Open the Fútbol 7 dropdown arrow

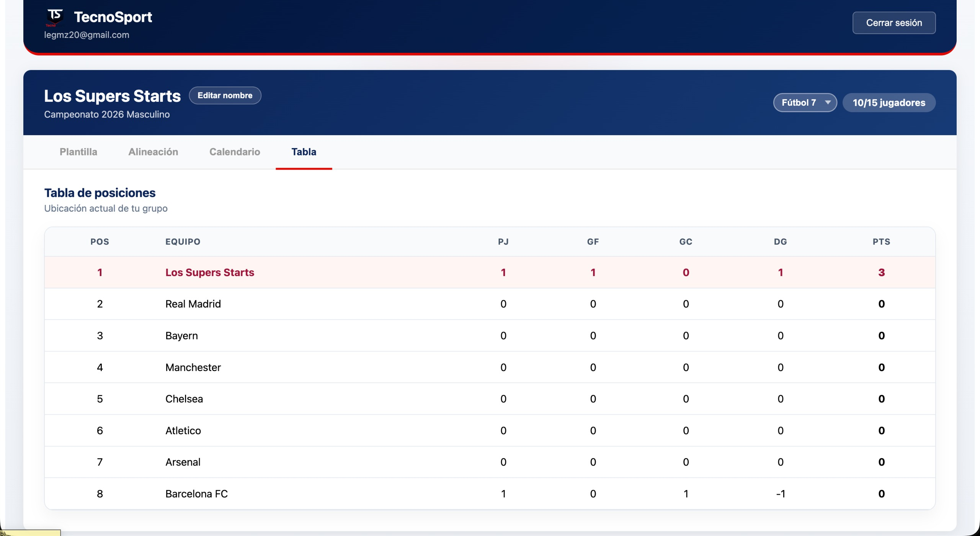click(828, 103)
